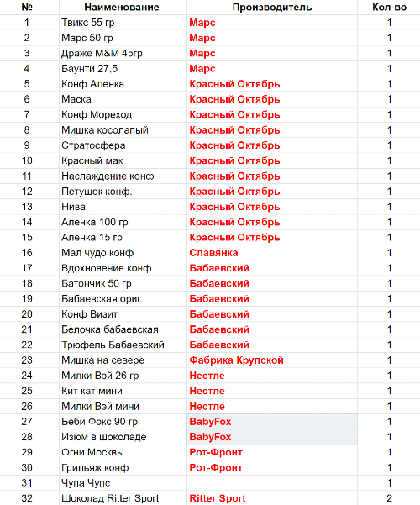The image size is (420, 505).
Task: Select the Производитель column header
Action: (272, 7)
